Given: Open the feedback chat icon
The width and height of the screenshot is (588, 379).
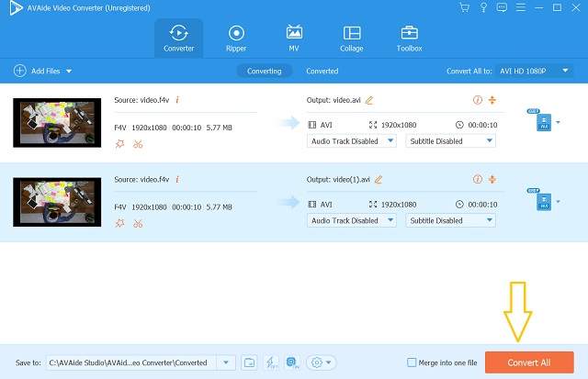Looking at the screenshot, I should click(x=502, y=7).
